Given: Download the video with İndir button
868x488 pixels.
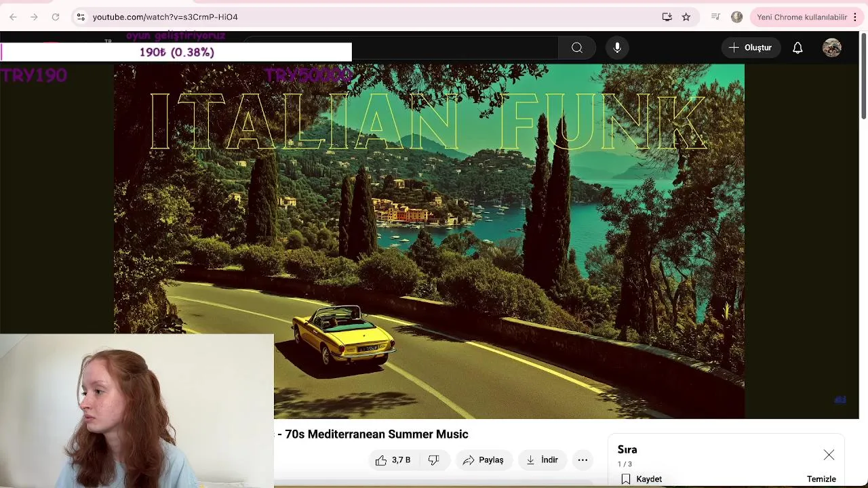Looking at the screenshot, I should pos(542,460).
